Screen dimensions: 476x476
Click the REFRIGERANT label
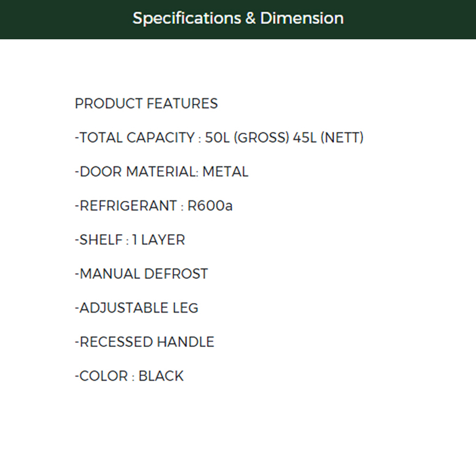click(128, 206)
